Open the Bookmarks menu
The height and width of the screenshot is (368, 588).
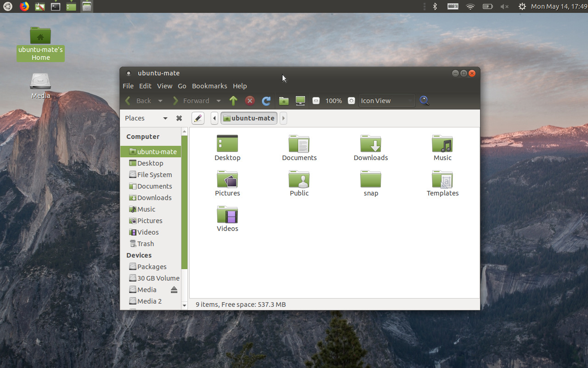(209, 86)
